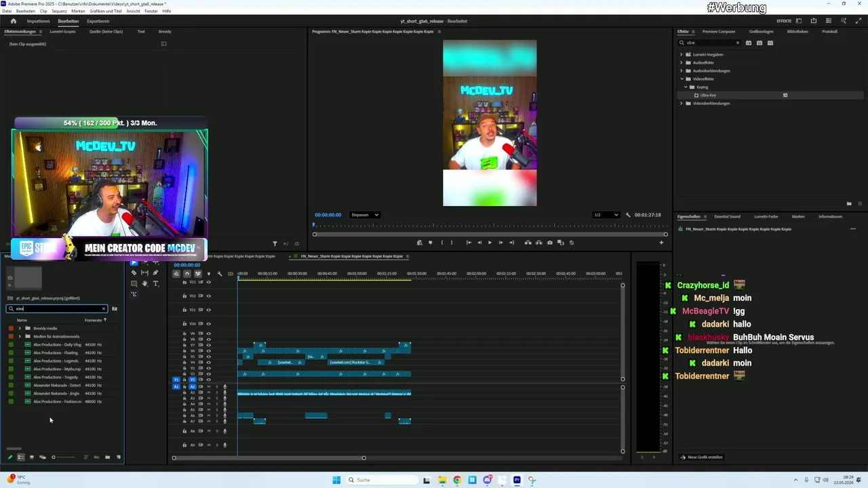Open Einpassen zoom level dropdown
Image resolution: width=868 pixels, height=488 pixels.
click(x=365, y=215)
